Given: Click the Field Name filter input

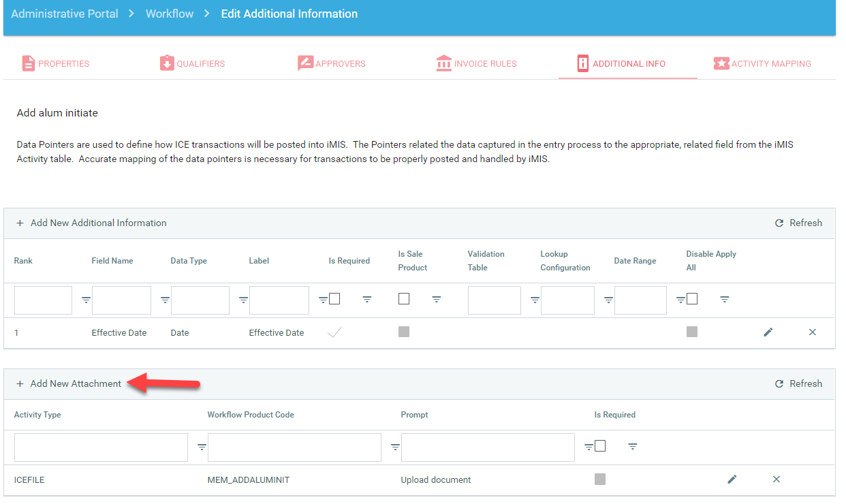Looking at the screenshot, I should click(x=121, y=300).
